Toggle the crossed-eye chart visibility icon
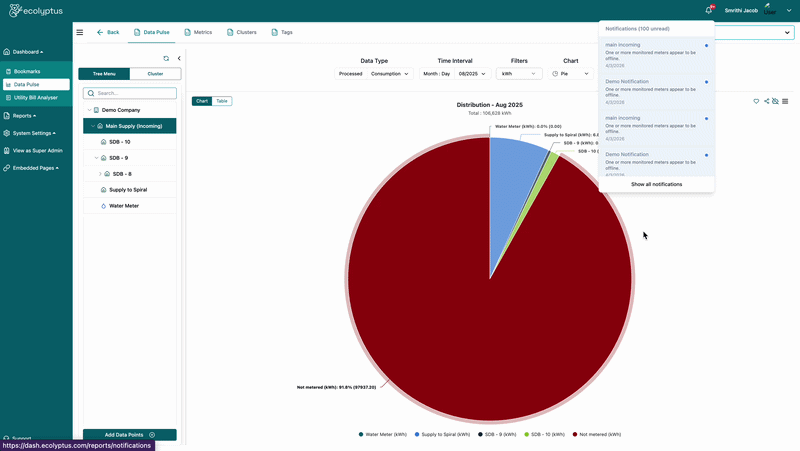The width and height of the screenshot is (800, 451). point(776,101)
